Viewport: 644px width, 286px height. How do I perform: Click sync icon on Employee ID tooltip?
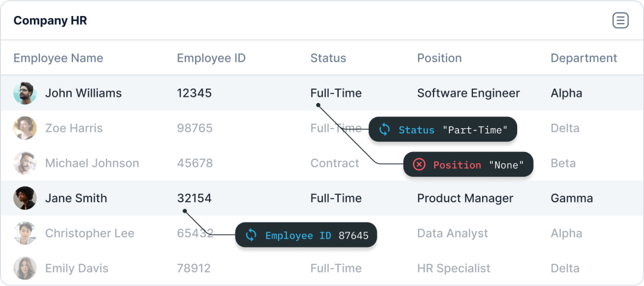251,235
